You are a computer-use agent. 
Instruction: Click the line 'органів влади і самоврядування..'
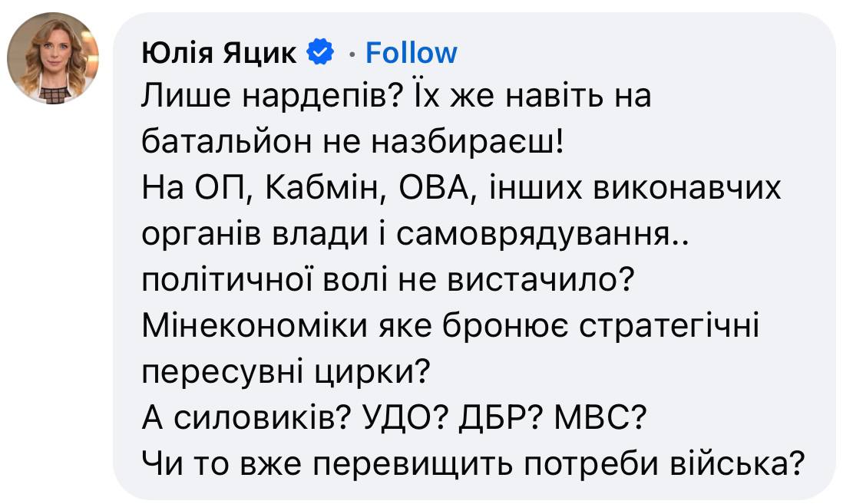pos(417,233)
